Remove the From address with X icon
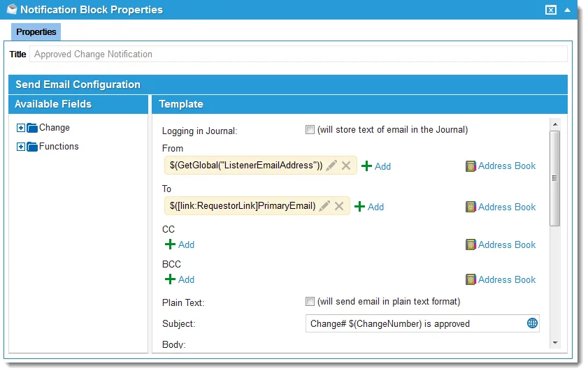This screenshot has width=588, height=373. coord(346,166)
